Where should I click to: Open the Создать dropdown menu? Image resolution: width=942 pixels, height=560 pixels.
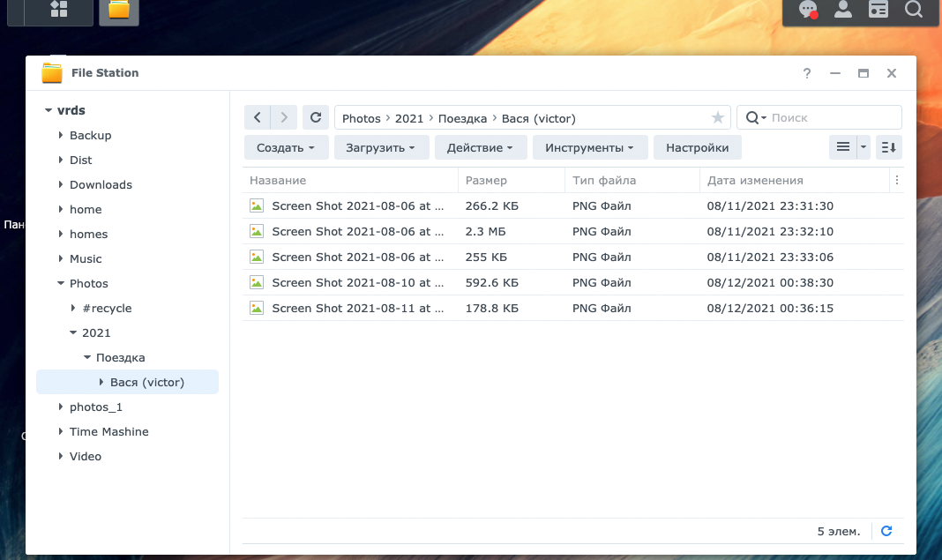point(286,147)
